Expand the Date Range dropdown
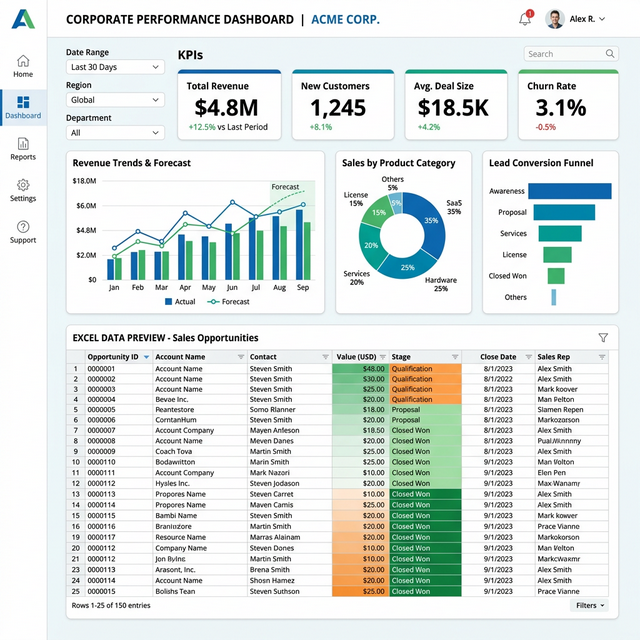This screenshot has width=640, height=640. click(114, 67)
